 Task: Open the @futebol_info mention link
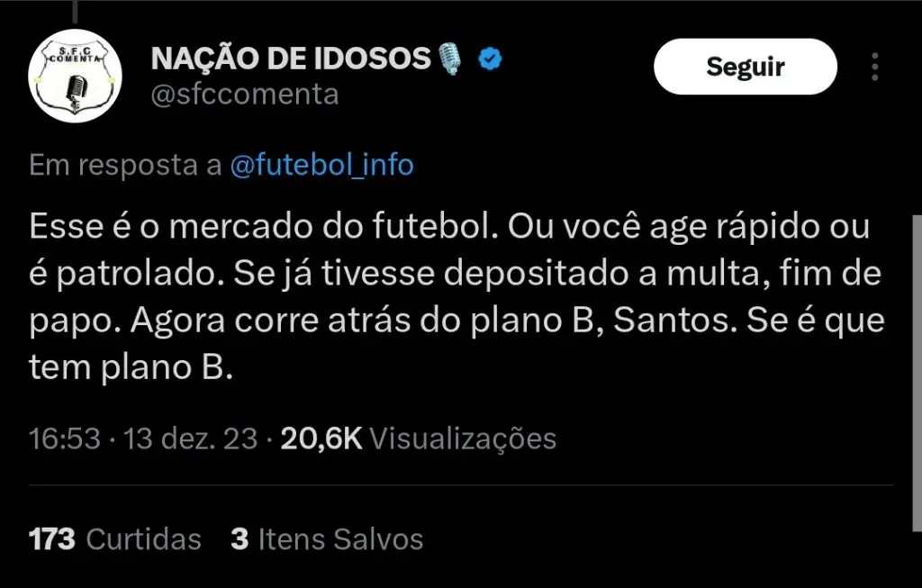(322, 166)
